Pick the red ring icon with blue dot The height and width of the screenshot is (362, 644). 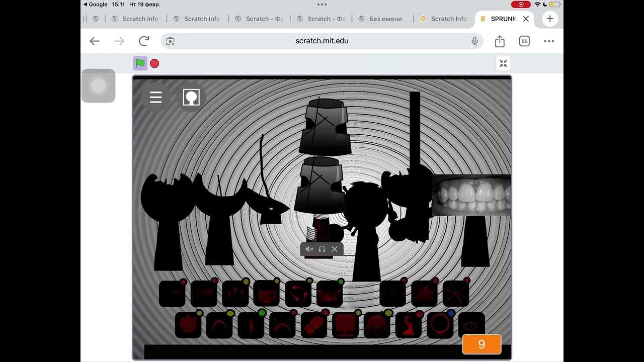pyautogui.click(x=440, y=325)
